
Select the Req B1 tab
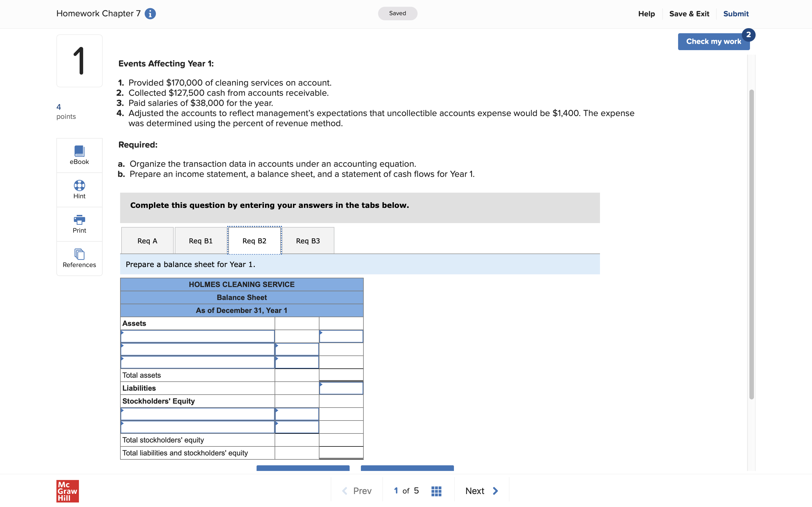point(201,241)
